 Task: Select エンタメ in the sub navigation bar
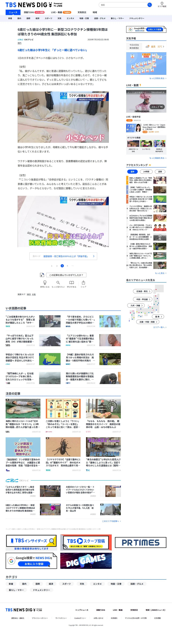pyautogui.click(x=70, y=18)
